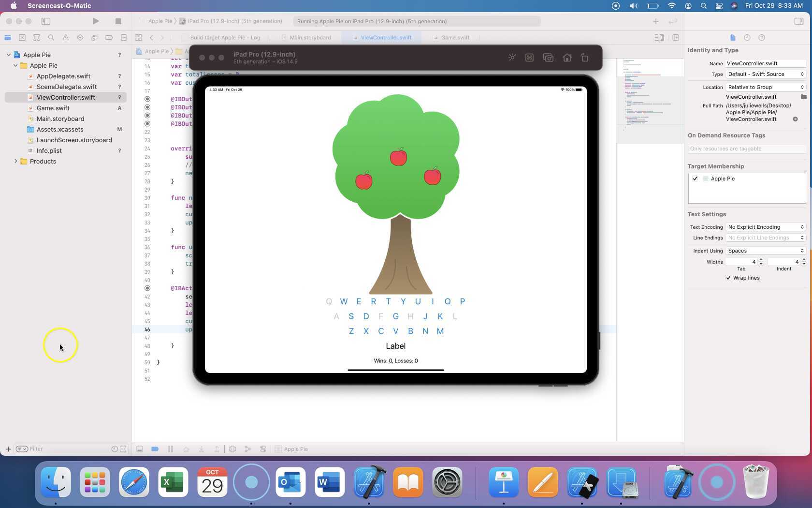Disable the breakpoint next to the IBAction
This screenshot has width=812, height=508.
click(147, 288)
